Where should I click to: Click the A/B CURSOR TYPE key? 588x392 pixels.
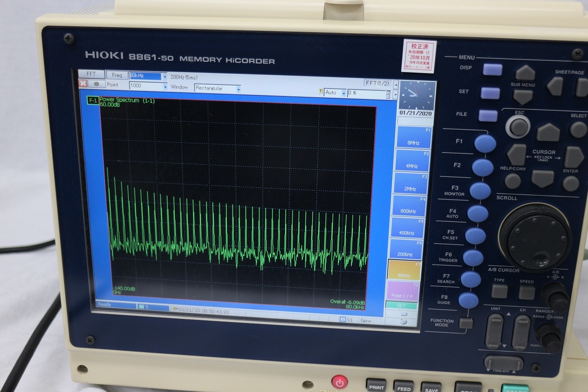(499, 291)
